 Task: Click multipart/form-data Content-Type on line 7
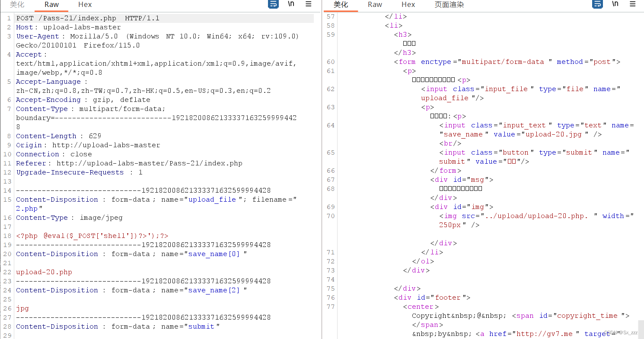(x=122, y=109)
